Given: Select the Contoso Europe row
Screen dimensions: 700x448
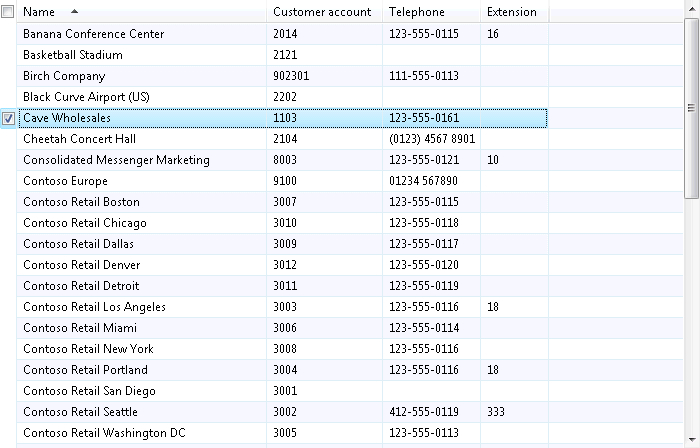Looking at the screenshot, I should [x=350, y=181].
